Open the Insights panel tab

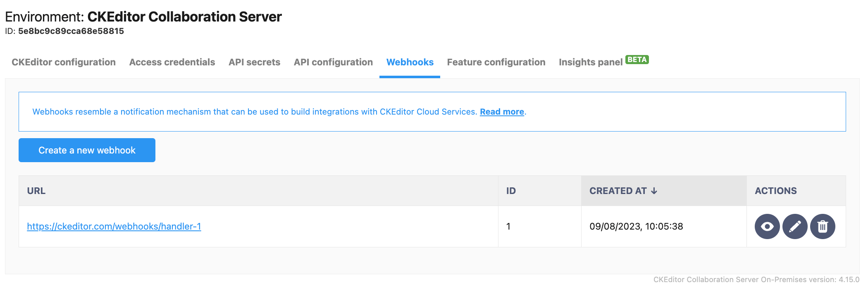[x=591, y=62]
